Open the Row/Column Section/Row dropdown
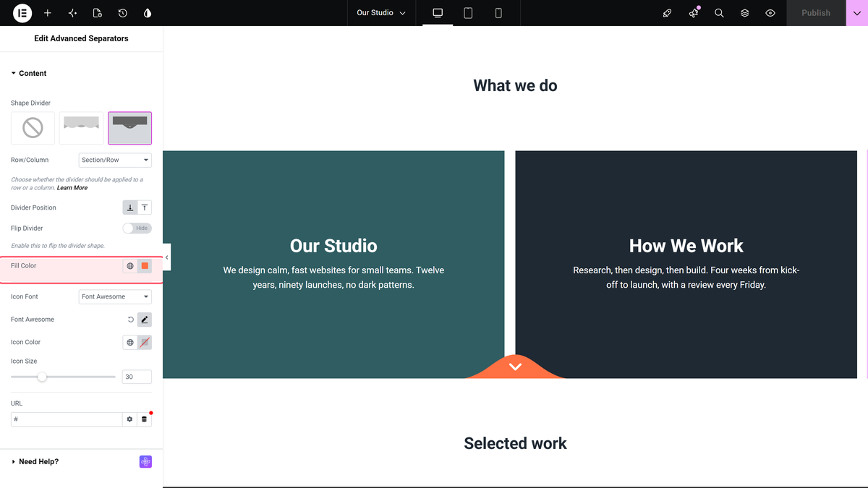Viewport: 868px width, 488px height. point(115,160)
